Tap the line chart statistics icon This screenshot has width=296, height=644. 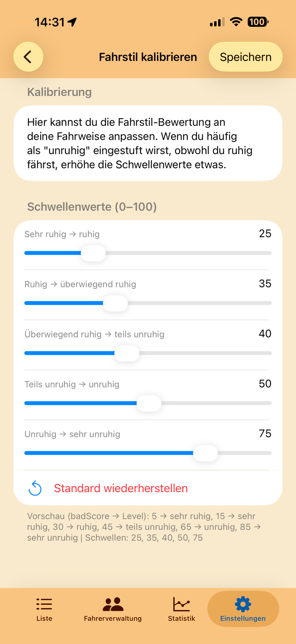[181, 604]
